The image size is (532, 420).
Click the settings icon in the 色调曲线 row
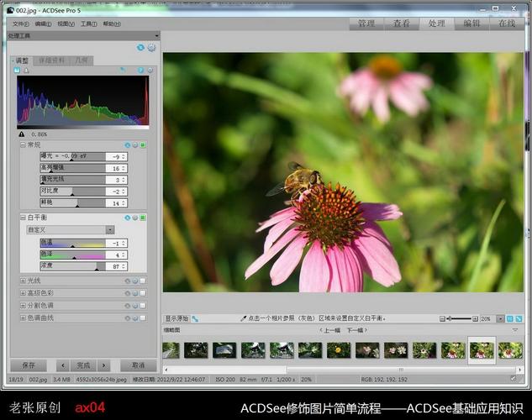point(135,318)
